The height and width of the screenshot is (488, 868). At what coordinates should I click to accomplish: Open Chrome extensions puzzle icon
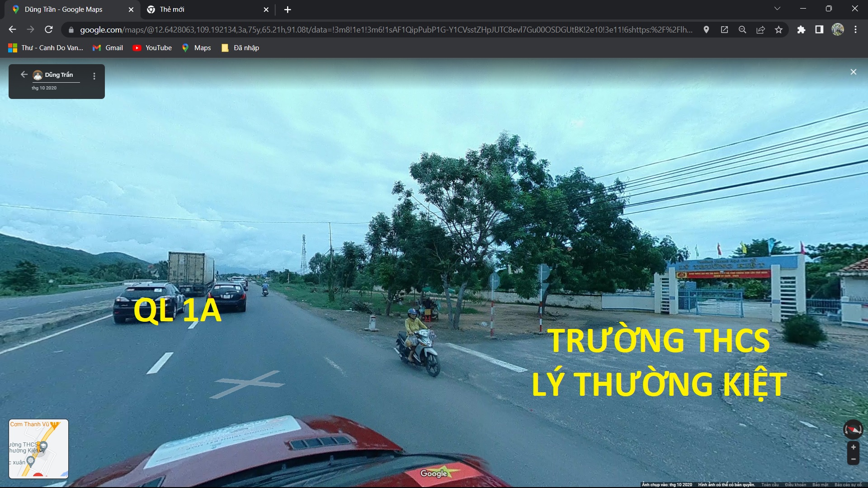(x=801, y=30)
